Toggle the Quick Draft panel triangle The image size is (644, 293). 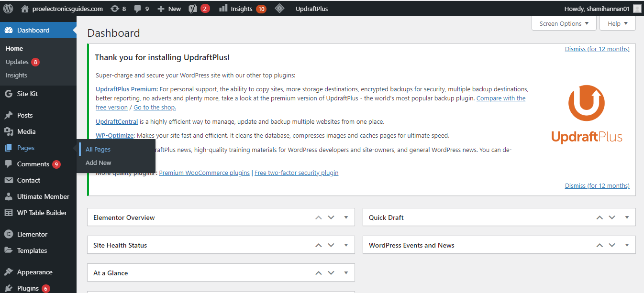click(x=627, y=217)
